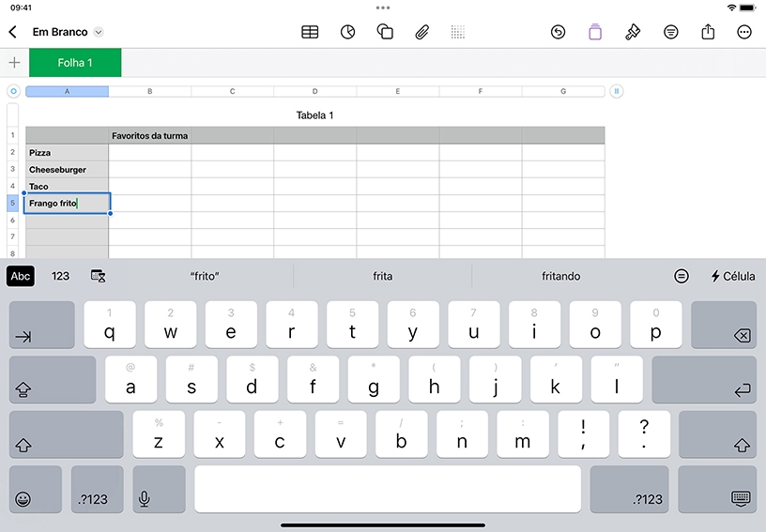This screenshot has height=532, width=766.
Task: Select column B header
Action: click(x=150, y=91)
